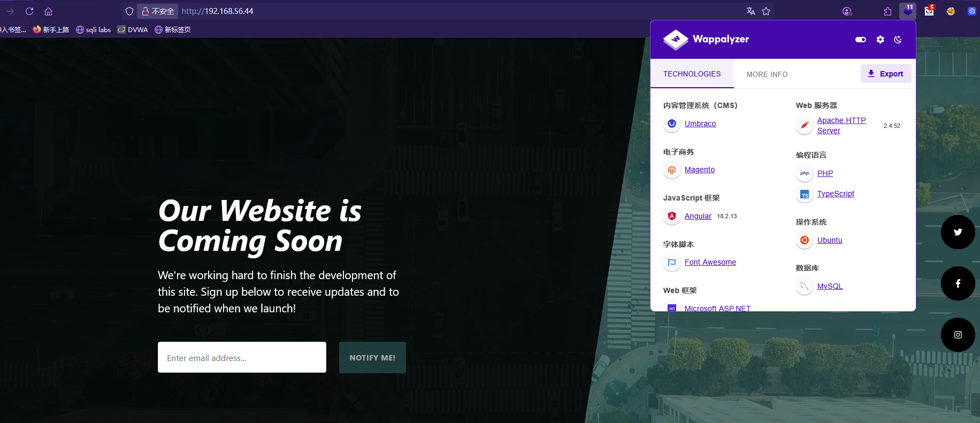Click the translate page icon

[x=751, y=11]
